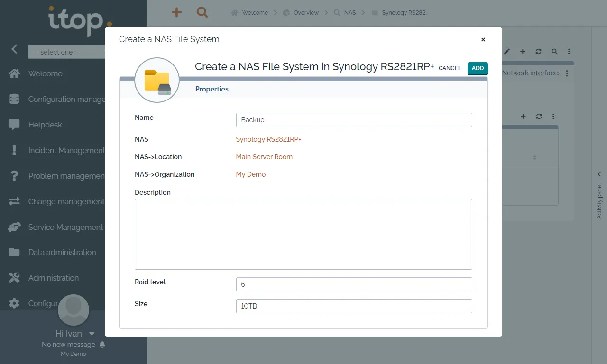Open the top toolbar kebab menu
Image resolution: width=607 pixels, height=364 pixels.
click(569, 51)
